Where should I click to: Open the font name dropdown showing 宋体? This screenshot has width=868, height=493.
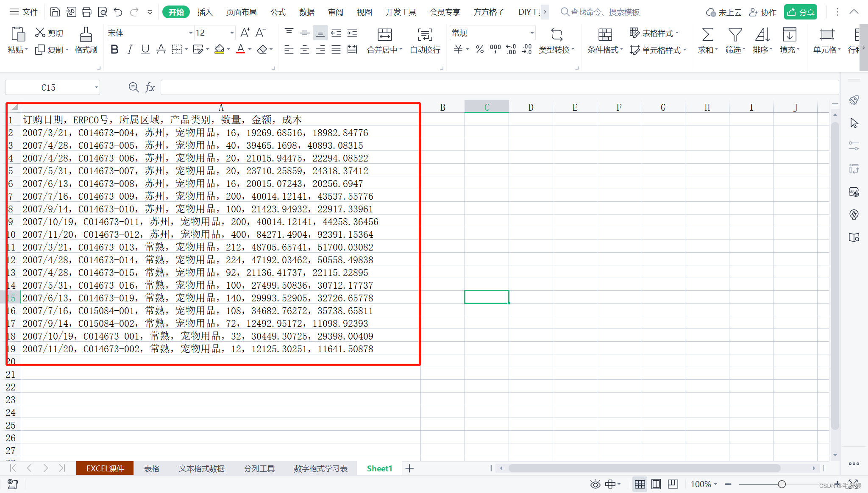190,33
